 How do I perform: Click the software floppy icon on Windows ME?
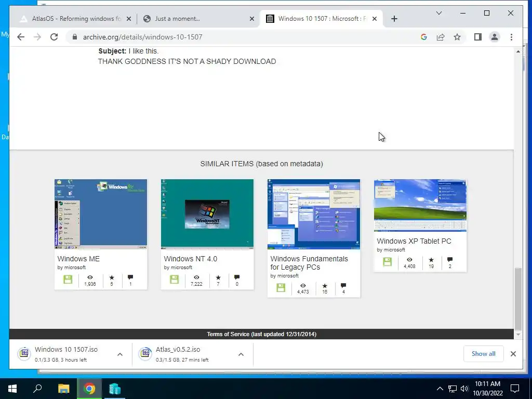click(68, 280)
